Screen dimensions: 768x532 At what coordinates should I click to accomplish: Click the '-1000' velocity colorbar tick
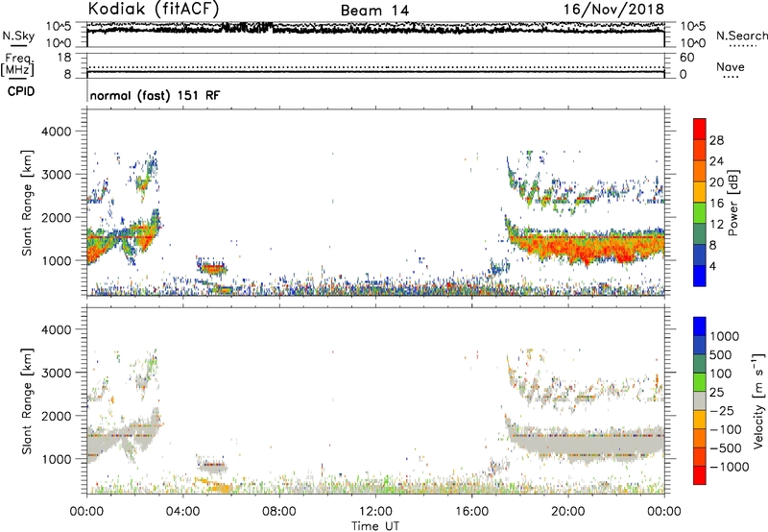point(729,467)
